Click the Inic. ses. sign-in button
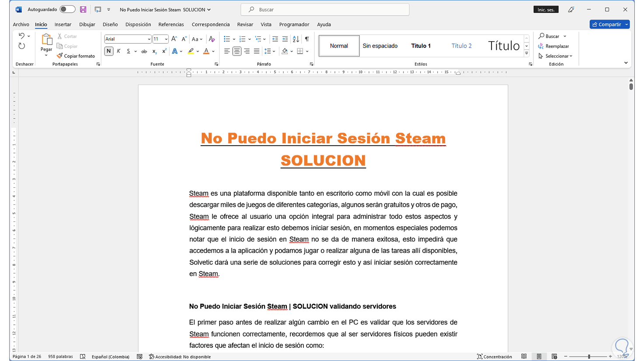 [546, 10]
